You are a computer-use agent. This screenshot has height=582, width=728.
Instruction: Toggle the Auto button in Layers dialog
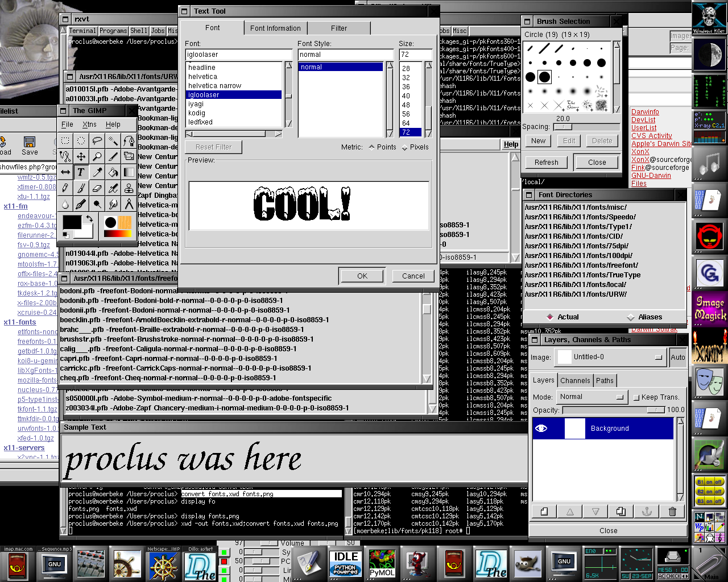(678, 357)
